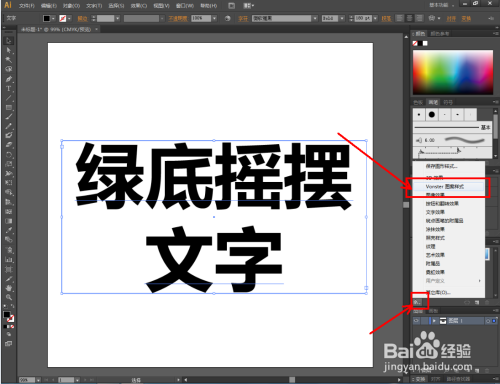Open the 对象(O) menu
This screenshot has width=500, height=384.
71,6
